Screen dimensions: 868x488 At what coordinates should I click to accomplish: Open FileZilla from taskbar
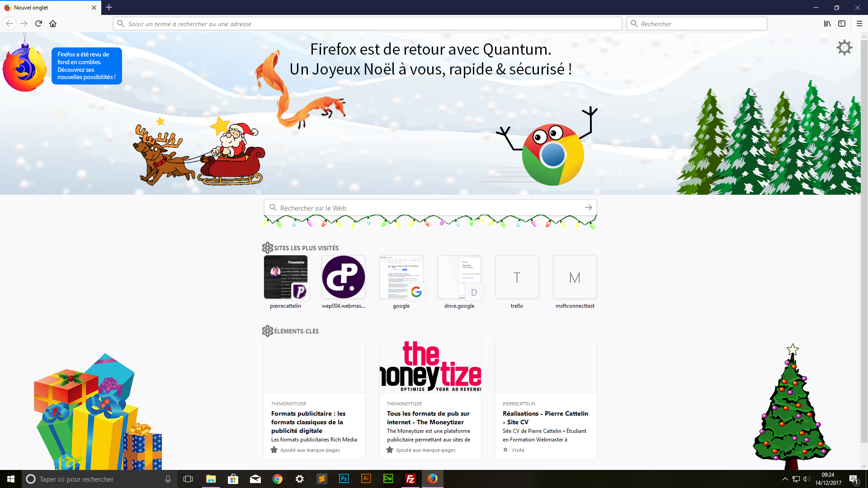[410, 479]
